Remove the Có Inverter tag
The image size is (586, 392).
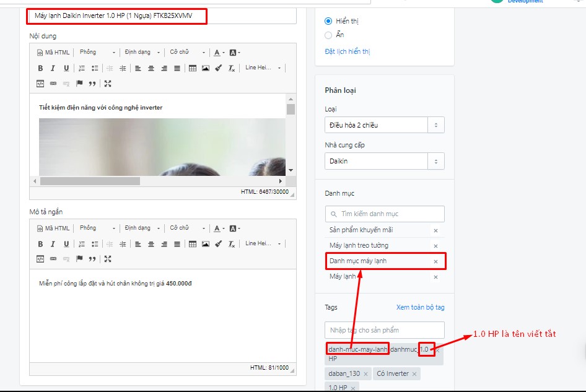[x=414, y=373]
